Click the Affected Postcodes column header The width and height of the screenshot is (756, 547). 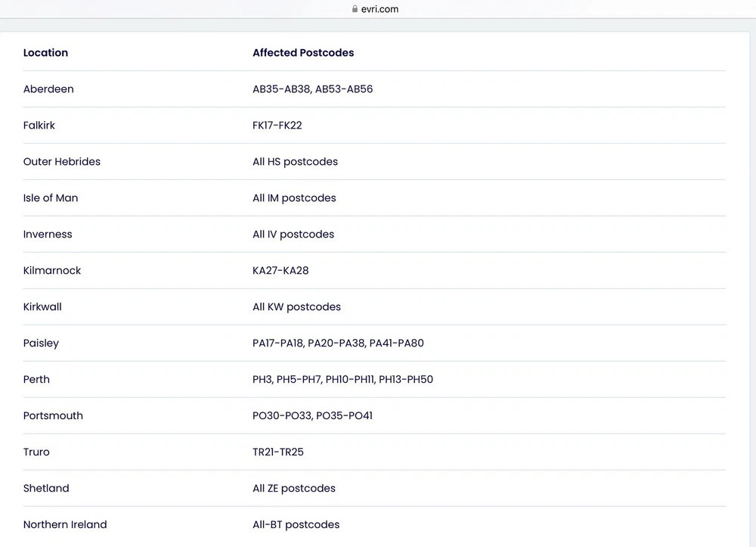tap(303, 53)
